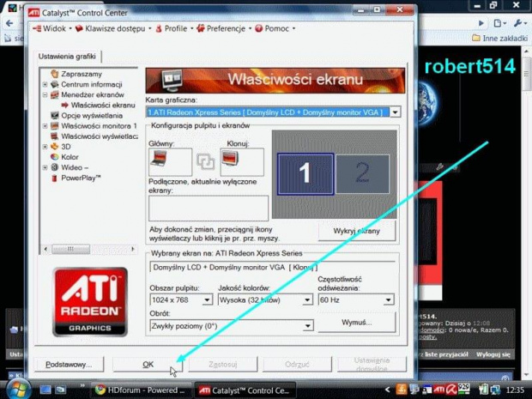Expand the Wideo tree node
Viewport: 532px width, 399px height.
[x=45, y=167]
